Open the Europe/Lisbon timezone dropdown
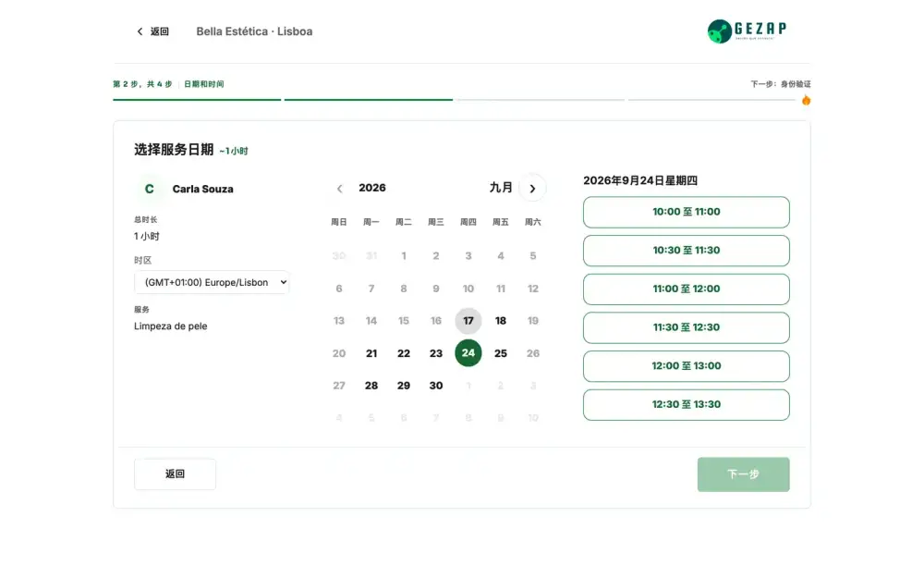Image resolution: width=924 pixels, height=578 pixels. (212, 282)
